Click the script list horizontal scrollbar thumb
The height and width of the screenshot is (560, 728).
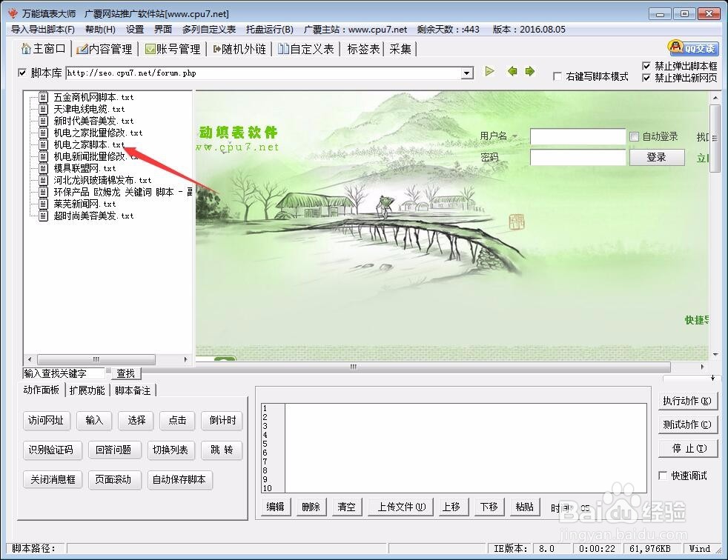96,359
